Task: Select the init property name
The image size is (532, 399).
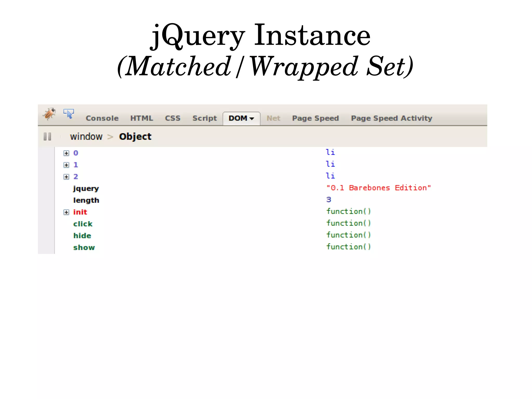Action: click(x=80, y=212)
